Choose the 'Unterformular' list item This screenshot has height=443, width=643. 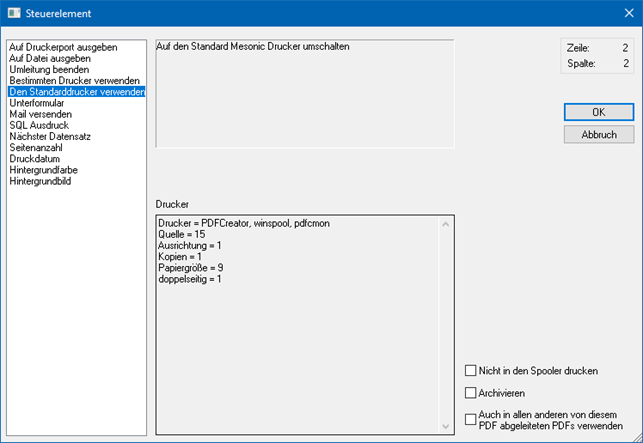point(38,103)
